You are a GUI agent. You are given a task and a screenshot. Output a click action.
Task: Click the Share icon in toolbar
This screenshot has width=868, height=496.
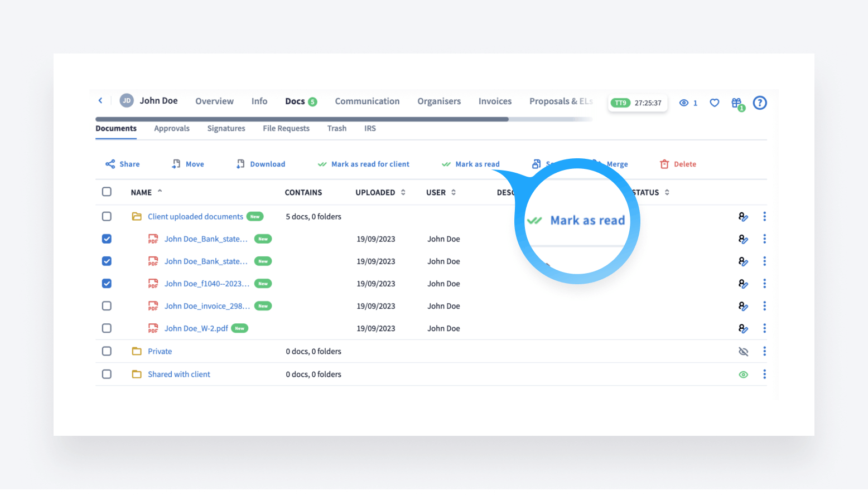coord(110,164)
